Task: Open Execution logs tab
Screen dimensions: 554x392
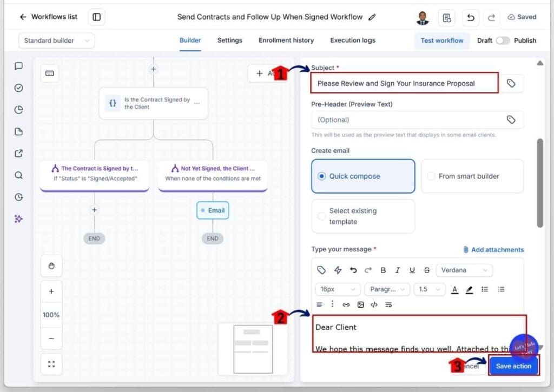Action: coord(353,40)
